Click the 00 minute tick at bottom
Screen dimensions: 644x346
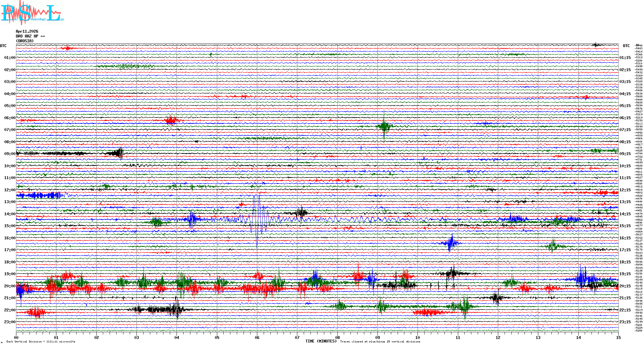click(x=16, y=337)
